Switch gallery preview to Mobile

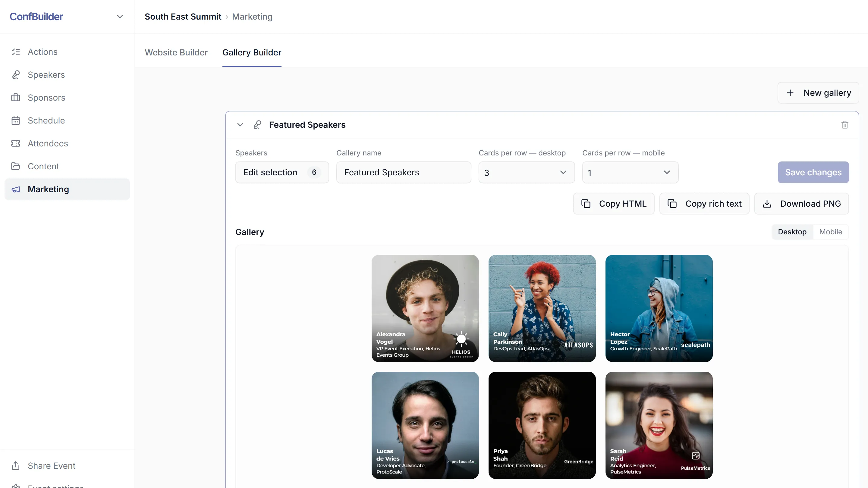click(x=831, y=232)
